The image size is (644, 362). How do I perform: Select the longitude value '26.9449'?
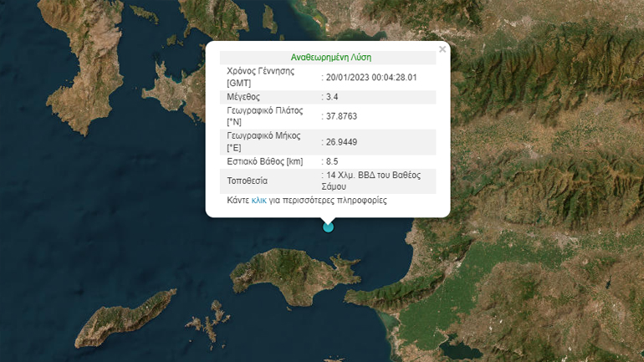tap(341, 142)
